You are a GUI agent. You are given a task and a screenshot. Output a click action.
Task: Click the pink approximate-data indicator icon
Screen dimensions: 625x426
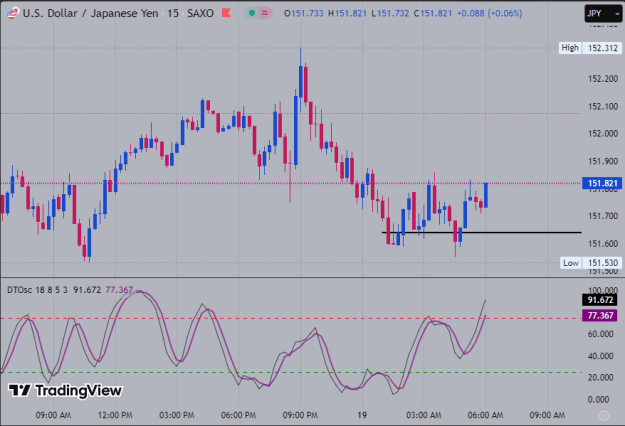[x=265, y=13]
